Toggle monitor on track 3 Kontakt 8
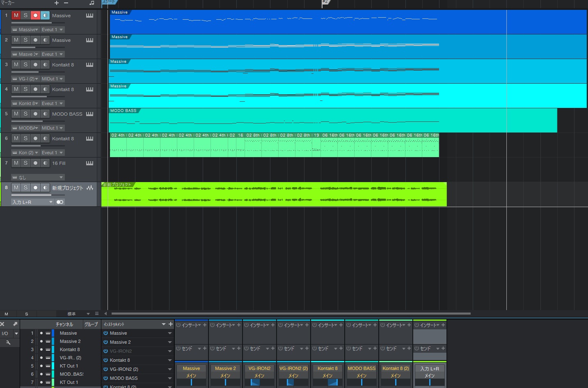588x388 pixels. (x=45, y=65)
